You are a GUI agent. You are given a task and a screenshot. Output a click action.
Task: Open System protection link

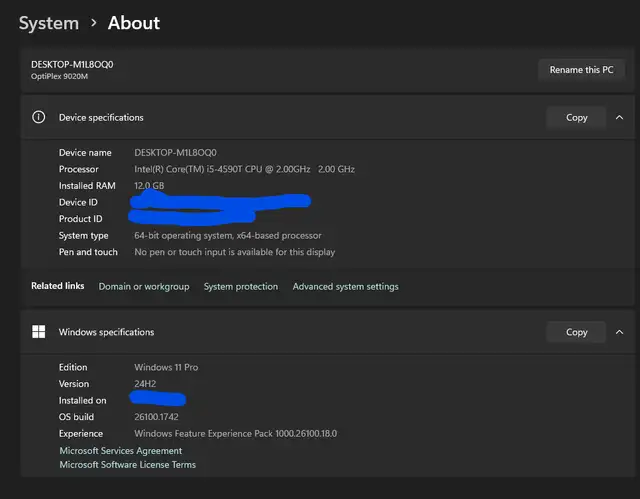point(241,286)
